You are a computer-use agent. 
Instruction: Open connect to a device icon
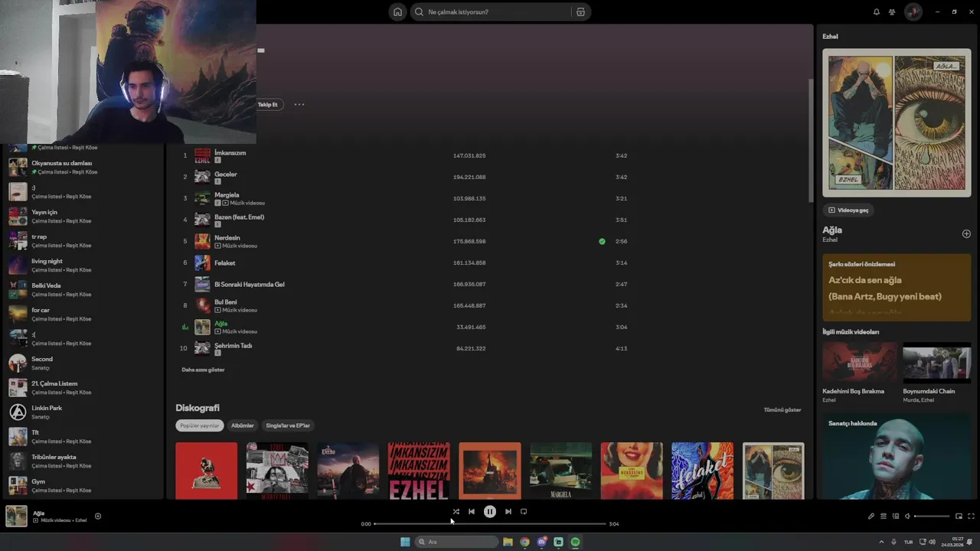(895, 517)
